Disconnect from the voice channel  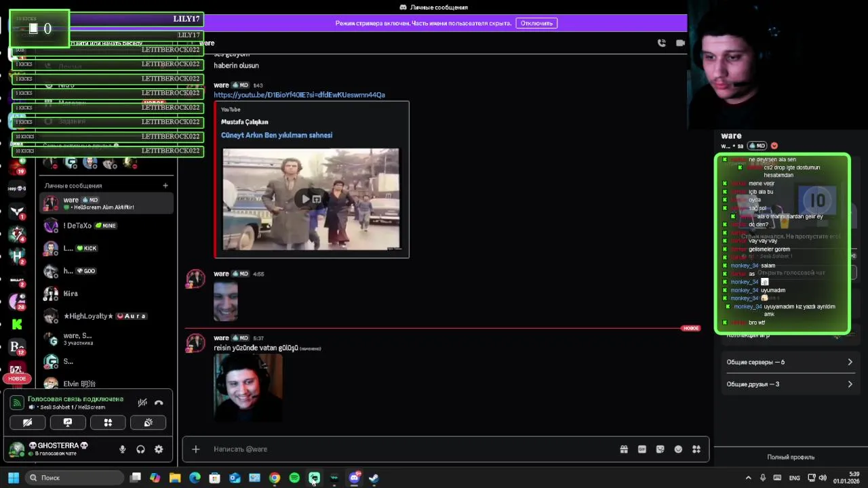[x=159, y=403]
